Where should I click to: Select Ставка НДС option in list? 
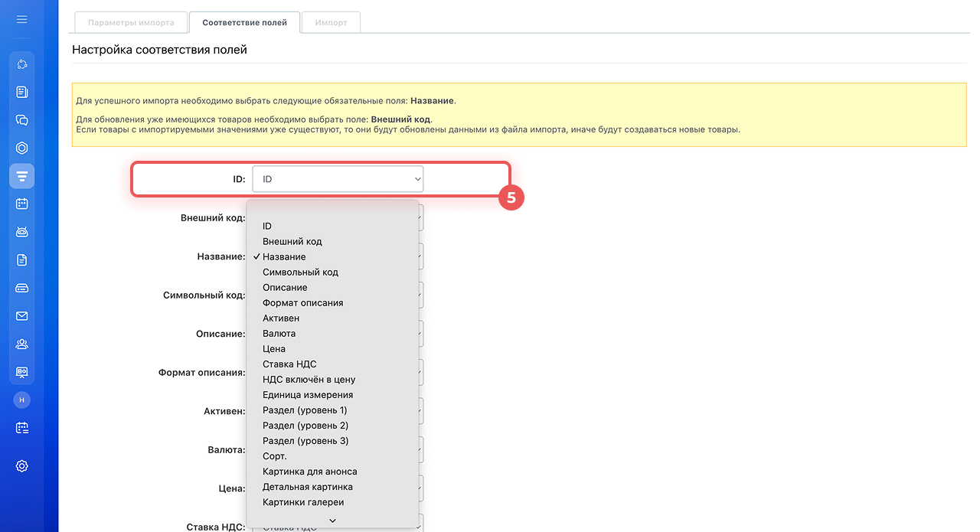[x=289, y=364]
